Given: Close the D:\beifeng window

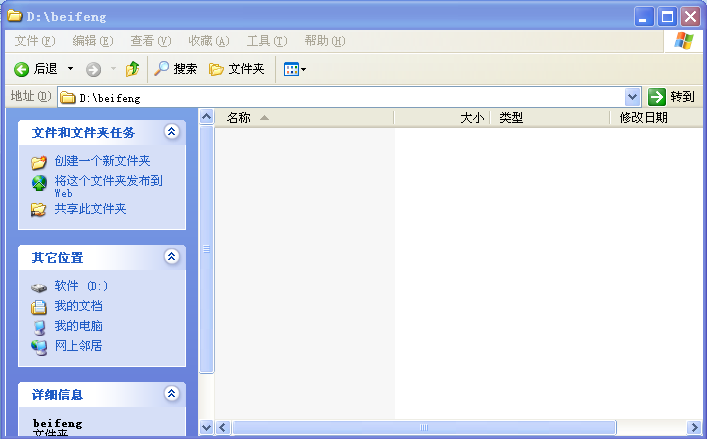Looking at the screenshot, I should click(x=690, y=17).
